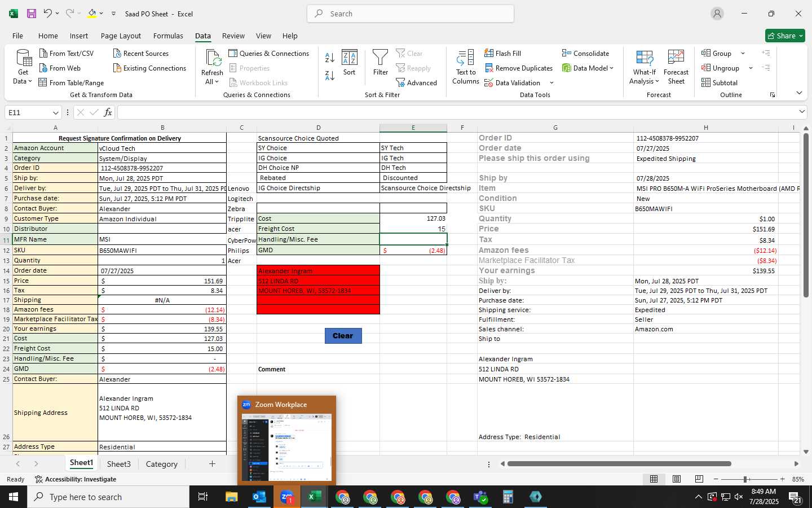This screenshot has height=508, width=812.
Task: Add a new sheet
Action: 212,464
